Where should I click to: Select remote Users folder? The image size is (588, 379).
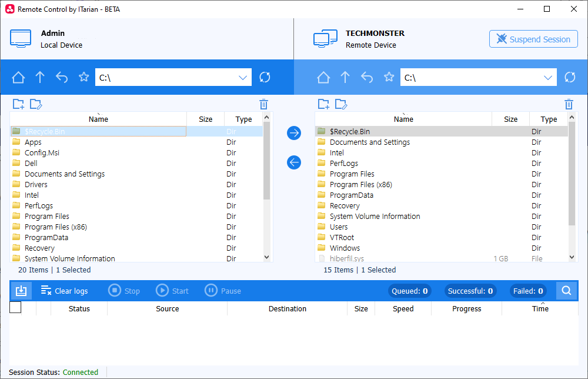(x=442, y=227)
